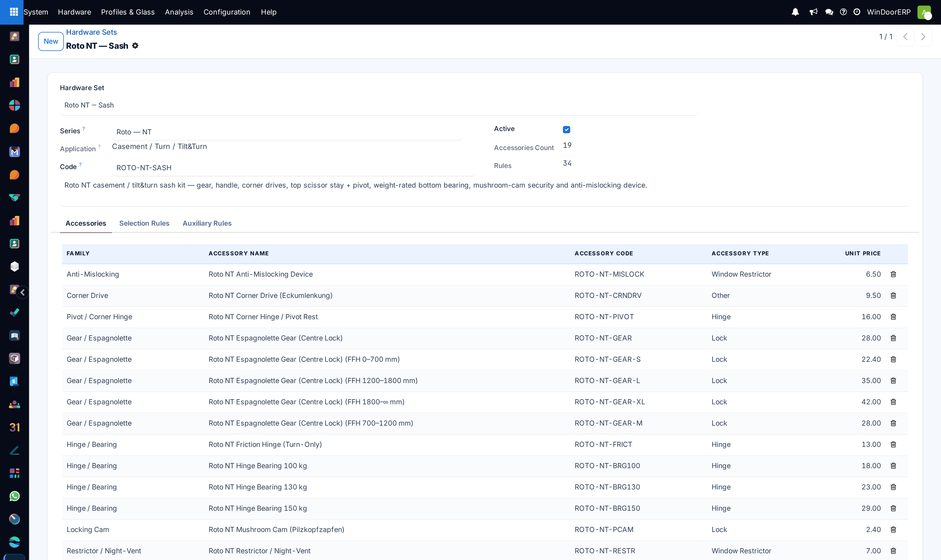This screenshot has height=560, width=941.
Task: Remove the ROTO-NT-GEAR-S accessory row
Action: pyautogui.click(x=893, y=359)
